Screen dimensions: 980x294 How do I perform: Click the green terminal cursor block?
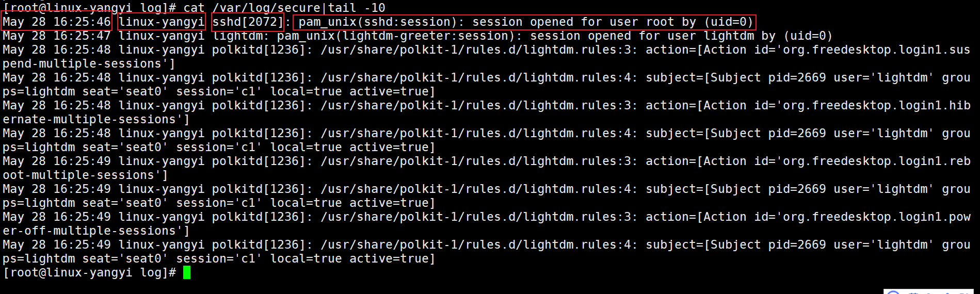point(187,272)
